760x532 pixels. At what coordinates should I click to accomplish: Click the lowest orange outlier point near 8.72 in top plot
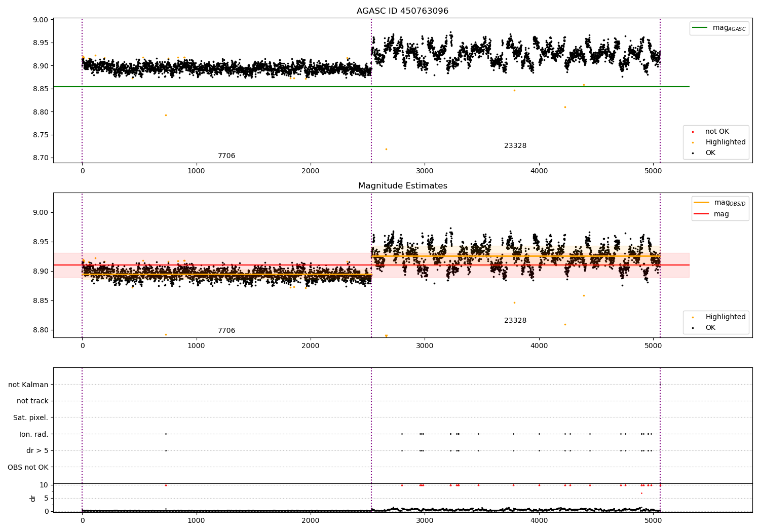[x=386, y=149]
